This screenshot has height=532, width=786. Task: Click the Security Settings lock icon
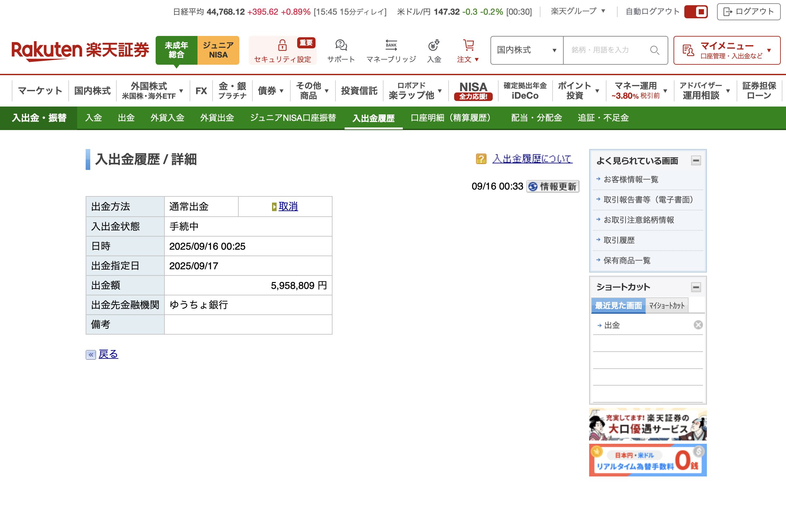(x=282, y=45)
